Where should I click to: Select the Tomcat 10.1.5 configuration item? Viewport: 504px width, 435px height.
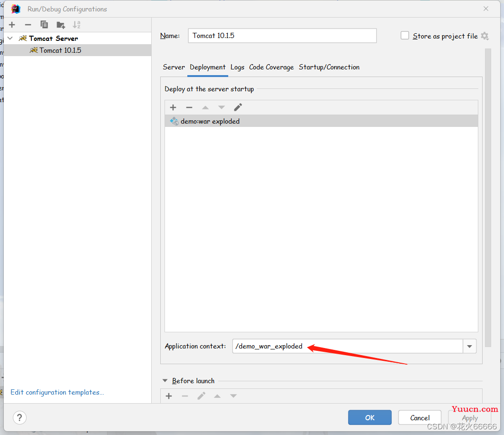click(77, 50)
